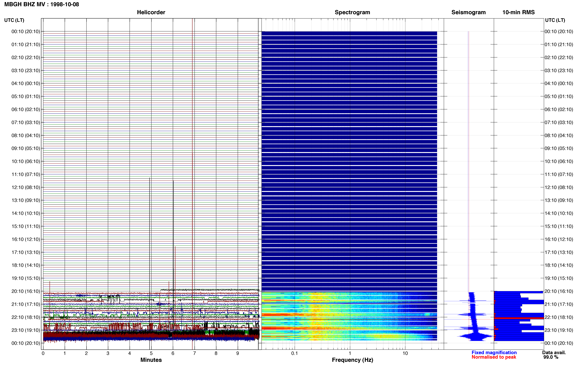Click the left time label 18:10 (14:10)

[26, 265]
